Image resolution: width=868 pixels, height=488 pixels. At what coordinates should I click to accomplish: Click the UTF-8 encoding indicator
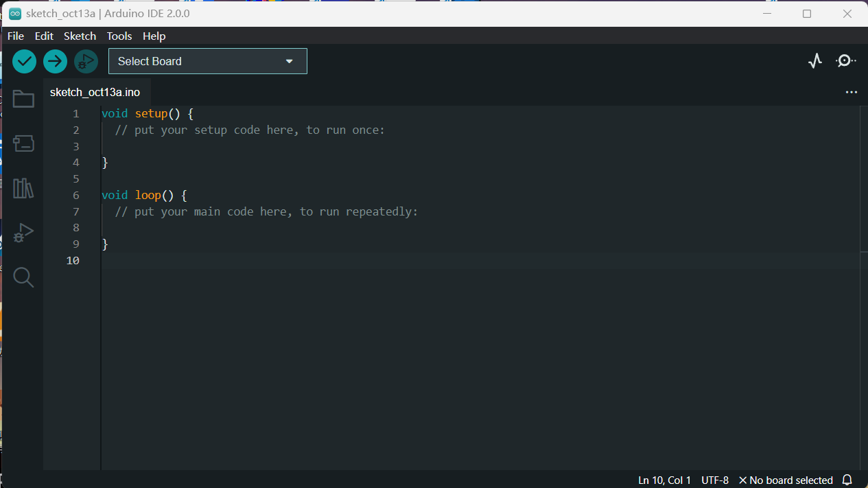pyautogui.click(x=715, y=480)
